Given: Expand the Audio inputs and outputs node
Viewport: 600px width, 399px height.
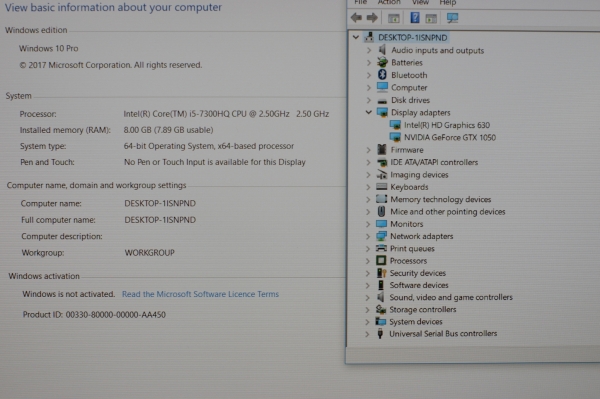Looking at the screenshot, I should pos(368,50).
